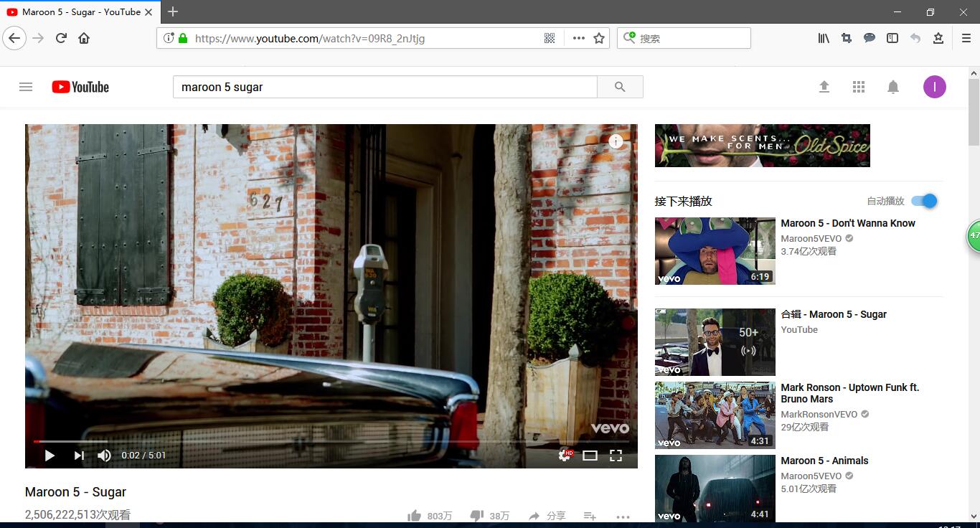The height and width of the screenshot is (528, 980).
Task: Open notifications bell
Action: coord(893,87)
